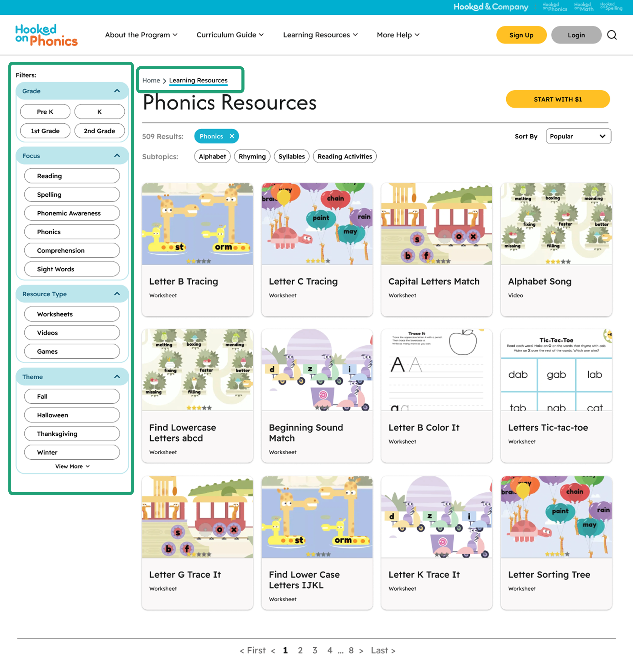Viewport: 633px width, 672px height.
Task: Toggle the Pre K grade filter
Action: tap(45, 112)
